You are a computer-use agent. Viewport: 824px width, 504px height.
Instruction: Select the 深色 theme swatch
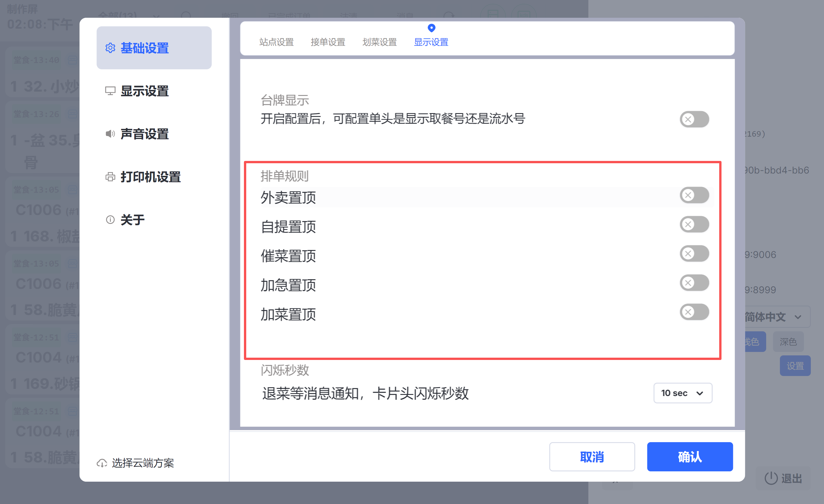tap(788, 342)
